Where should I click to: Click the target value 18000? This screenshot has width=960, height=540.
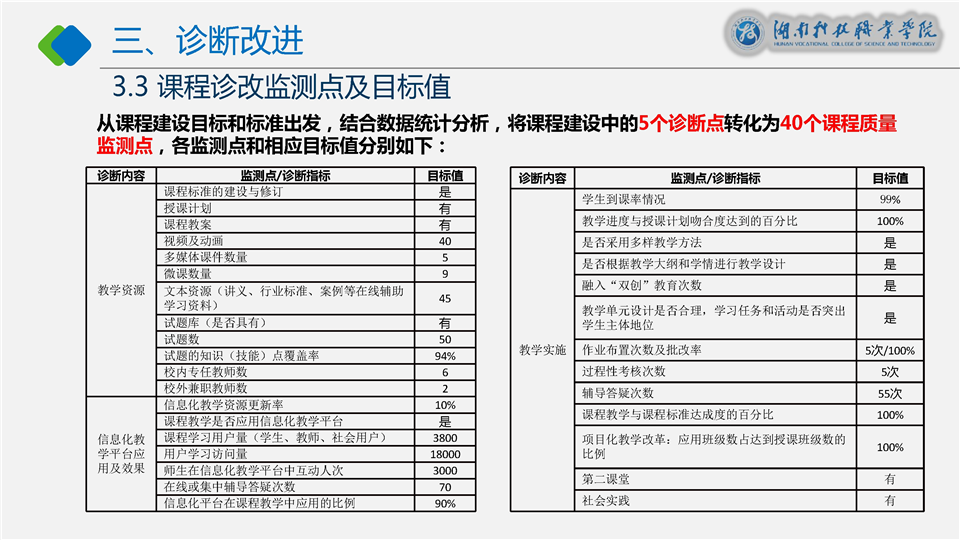(444, 454)
